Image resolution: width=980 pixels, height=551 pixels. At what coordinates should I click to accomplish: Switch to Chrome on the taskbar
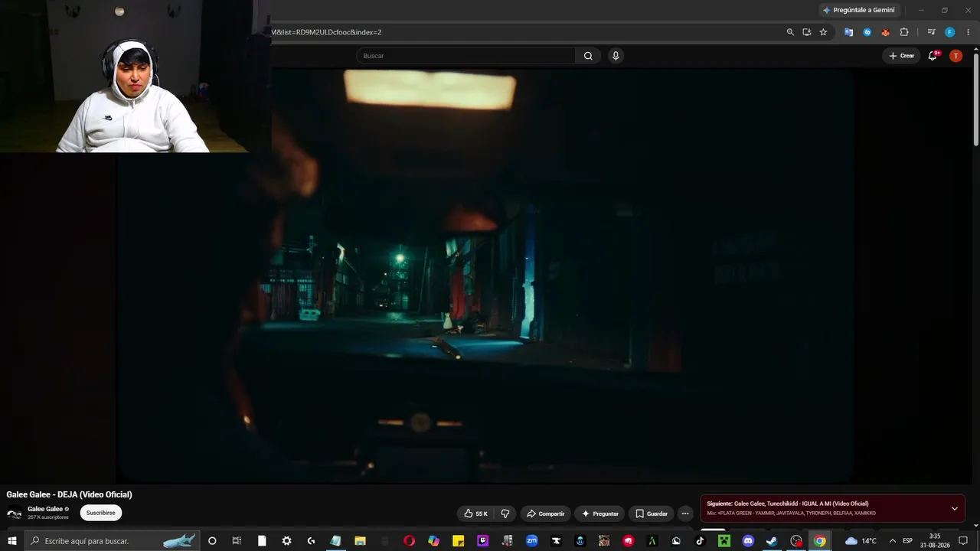[x=820, y=541]
